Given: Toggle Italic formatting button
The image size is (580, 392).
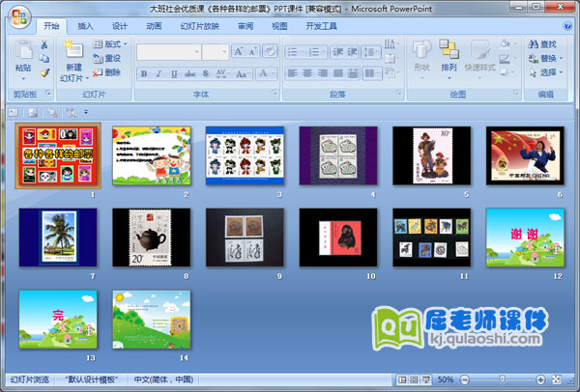Looking at the screenshot, I should click(x=159, y=73).
